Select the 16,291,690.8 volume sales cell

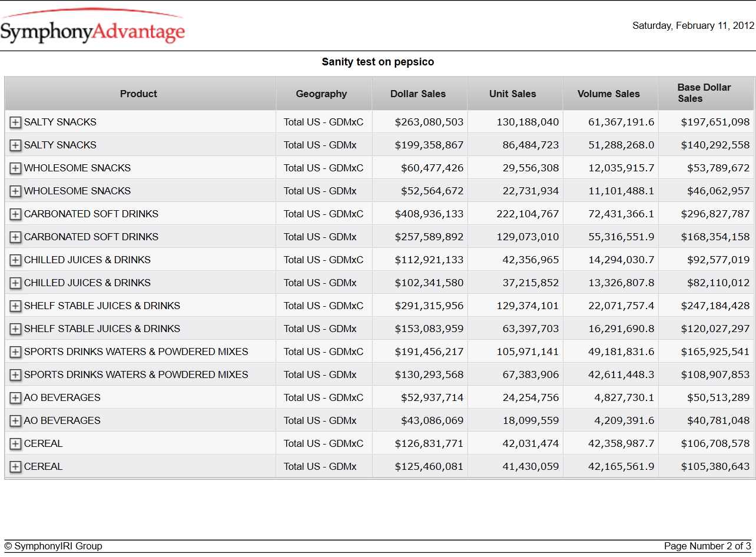point(611,329)
